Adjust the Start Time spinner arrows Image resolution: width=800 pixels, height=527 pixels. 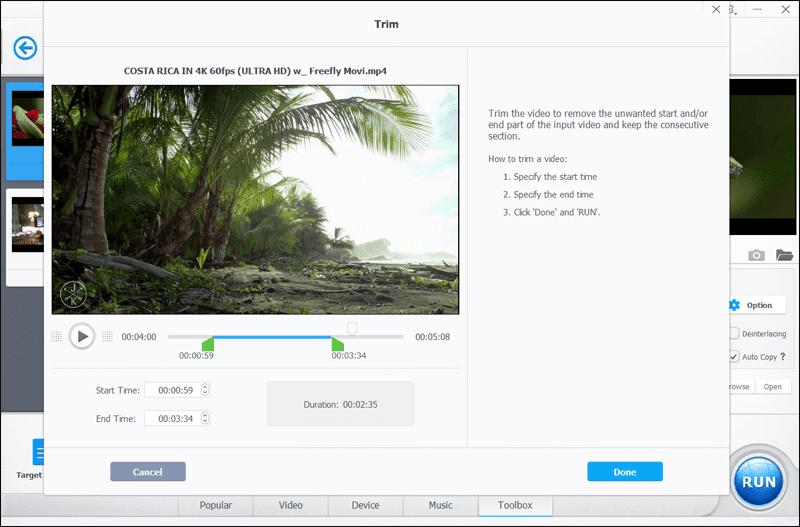pos(205,390)
